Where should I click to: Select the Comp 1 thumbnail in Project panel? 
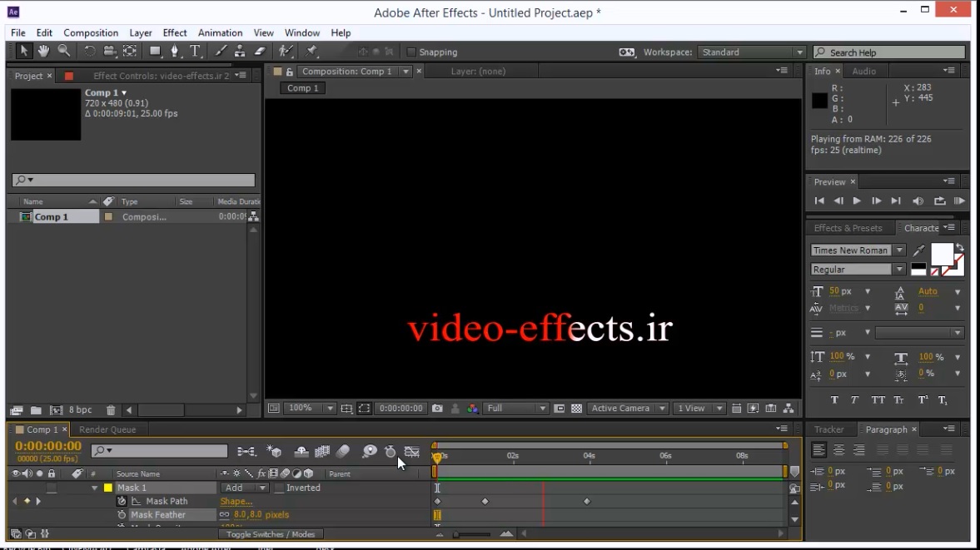[x=46, y=115]
